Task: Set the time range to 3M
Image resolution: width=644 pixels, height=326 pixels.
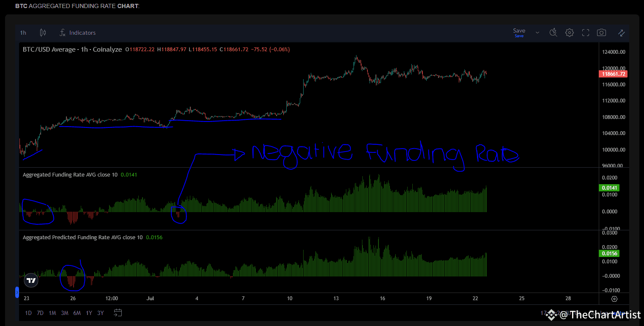Action: [x=65, y=313]
